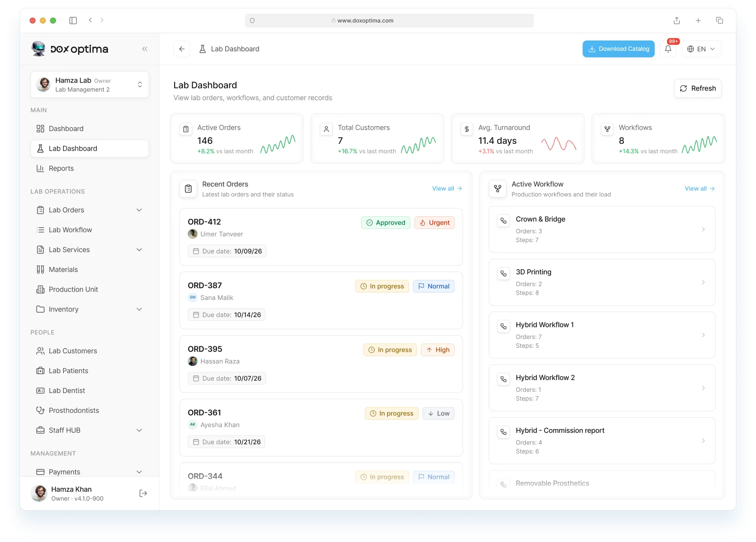Open a new browser tab with the plus icon
The width and height of the screenshot is (756, 542).
click(698, 21)
